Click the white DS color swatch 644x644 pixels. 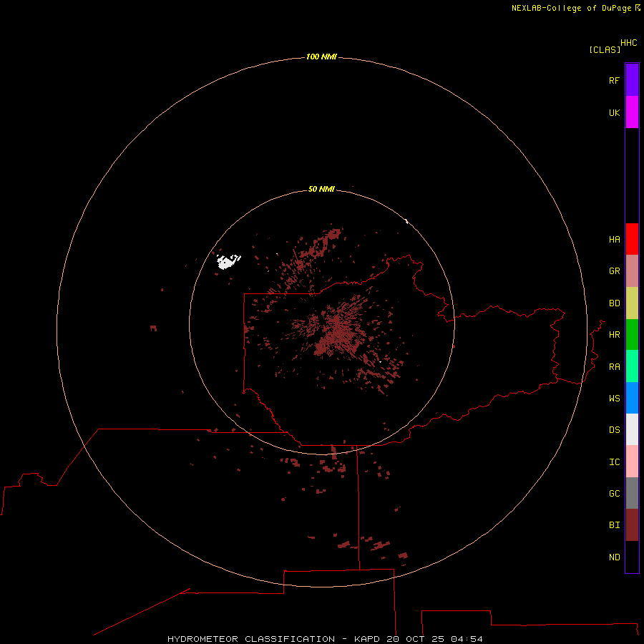click(x=632, y=429)
